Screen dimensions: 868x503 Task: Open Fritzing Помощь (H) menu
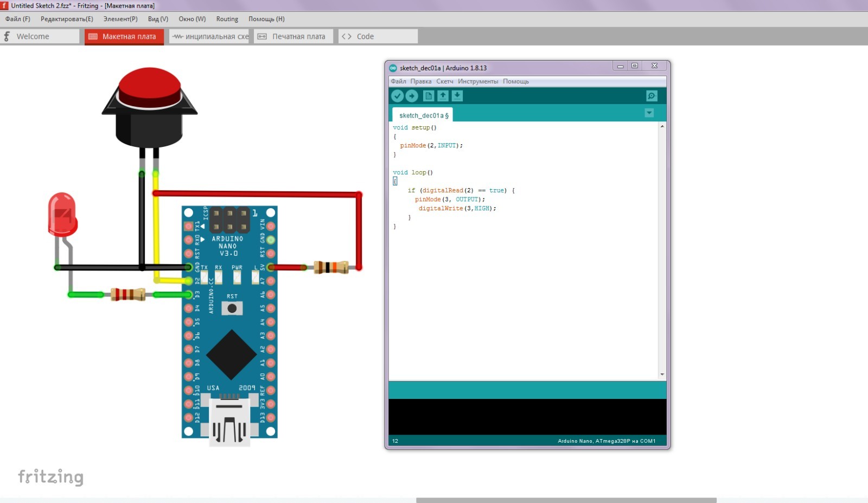tap(266, 19)
